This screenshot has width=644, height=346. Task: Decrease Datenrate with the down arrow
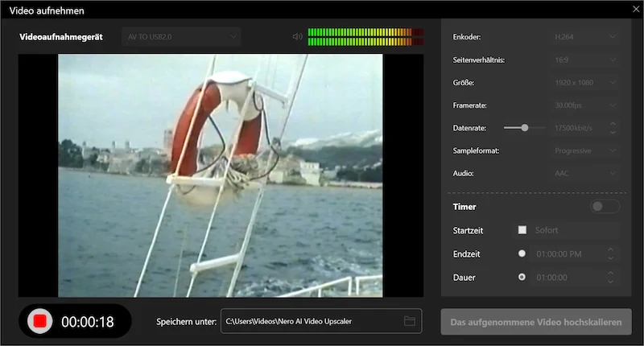[613, 132]
